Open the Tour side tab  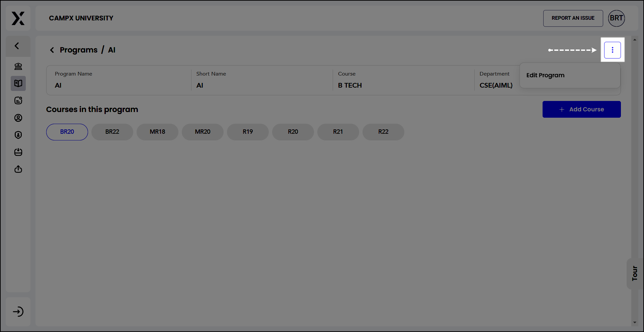[635, 273]
